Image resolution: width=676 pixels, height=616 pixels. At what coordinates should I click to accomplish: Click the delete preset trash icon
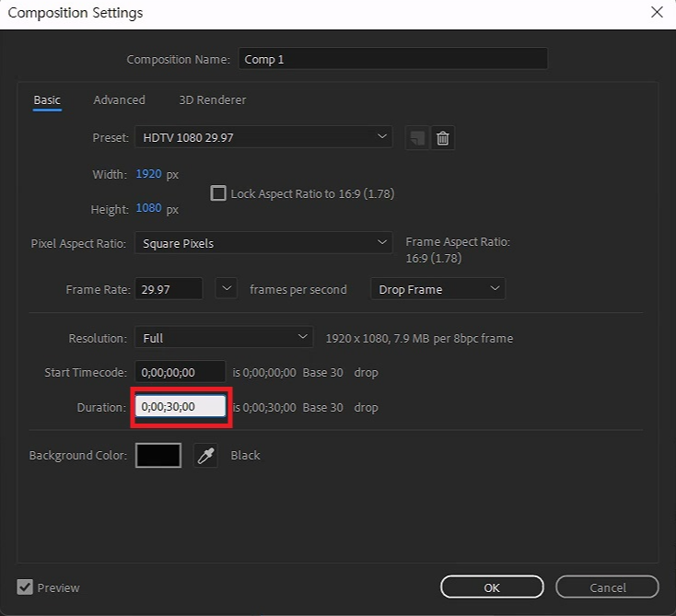point(443,138)
